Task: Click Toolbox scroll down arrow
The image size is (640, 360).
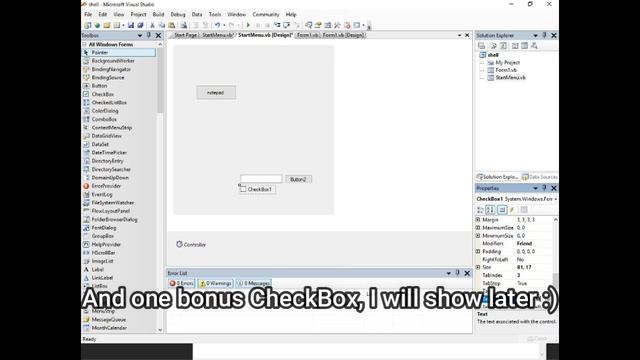Action: 160,330
